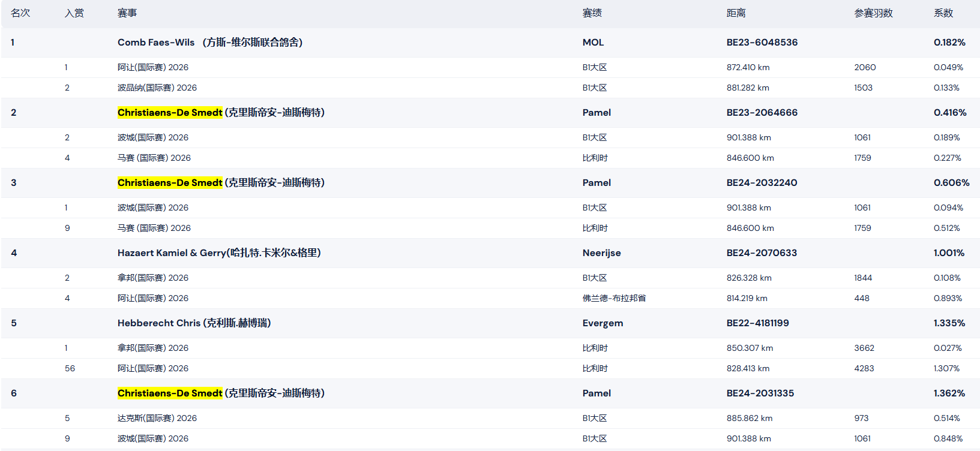Open rank 3 Christiaens-De Smedt entry

(x=221, y=183)
